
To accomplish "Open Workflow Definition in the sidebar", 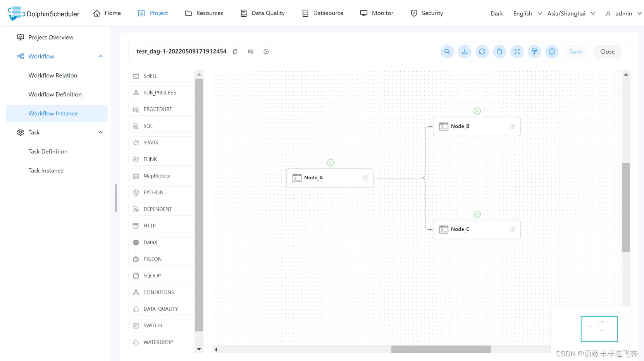I will [x=55, y=95].
